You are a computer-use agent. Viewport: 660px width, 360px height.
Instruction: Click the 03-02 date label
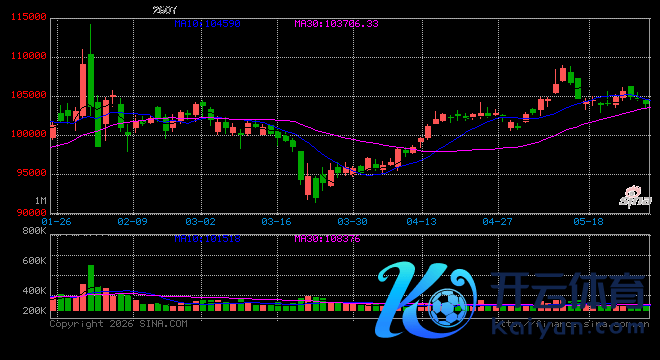click(200, 221)
